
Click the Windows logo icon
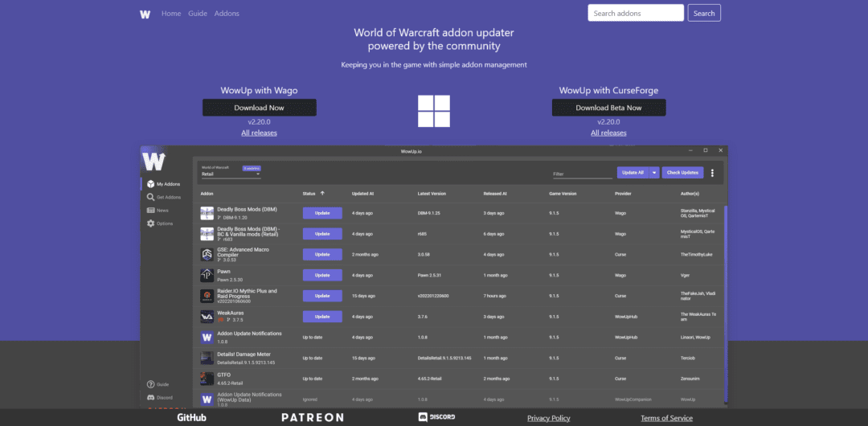tap(434, 111)
